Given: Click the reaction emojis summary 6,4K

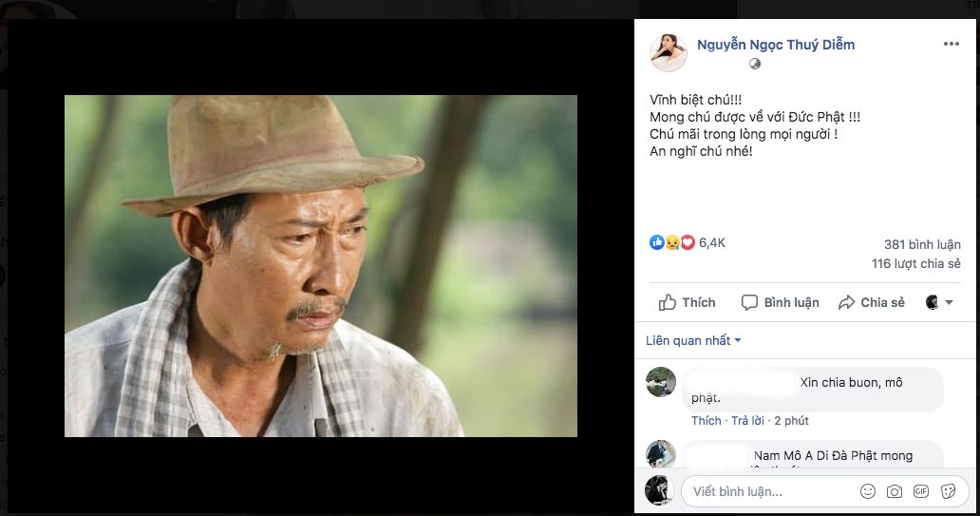Looking at the screenshot, I should (688, 242).
